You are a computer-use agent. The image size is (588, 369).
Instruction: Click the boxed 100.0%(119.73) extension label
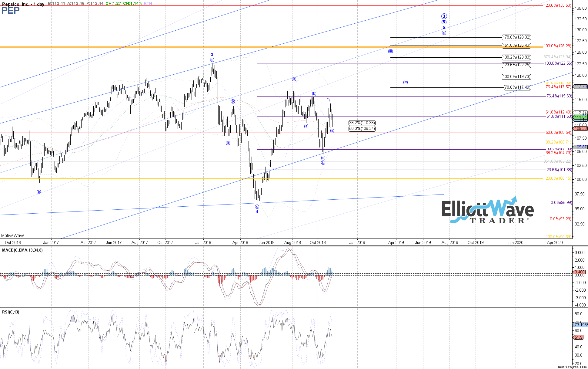point(516,77)
